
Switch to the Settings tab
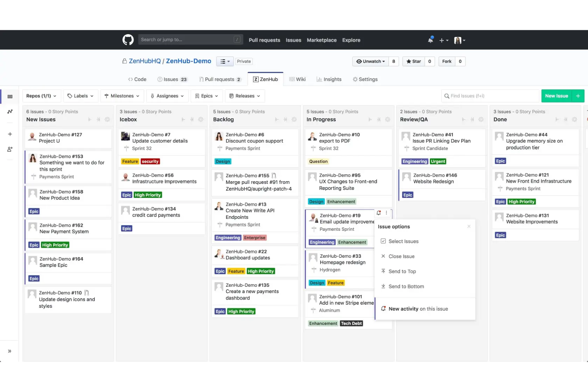pos(365,79)
